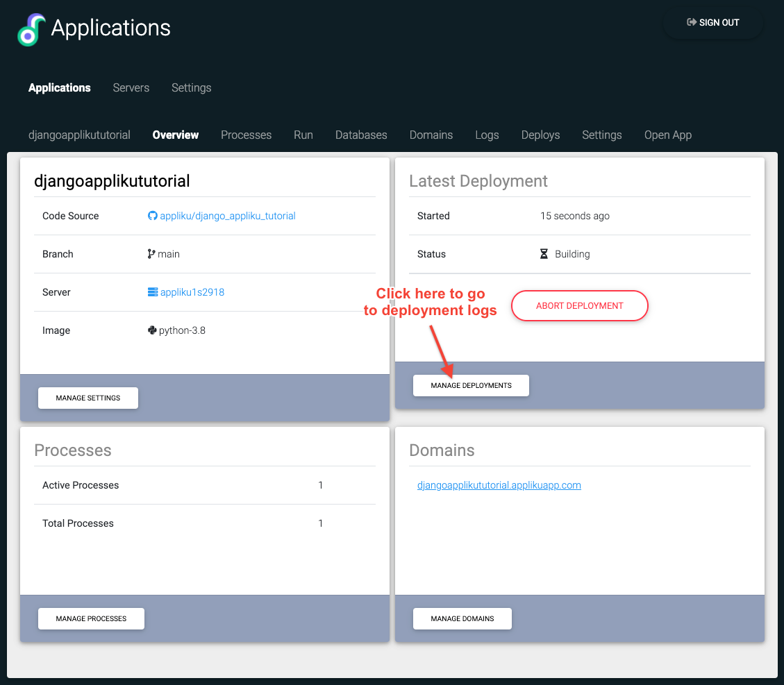The image size is (784, 685).
Task: Click the main branch value
Action: point(169,254)
